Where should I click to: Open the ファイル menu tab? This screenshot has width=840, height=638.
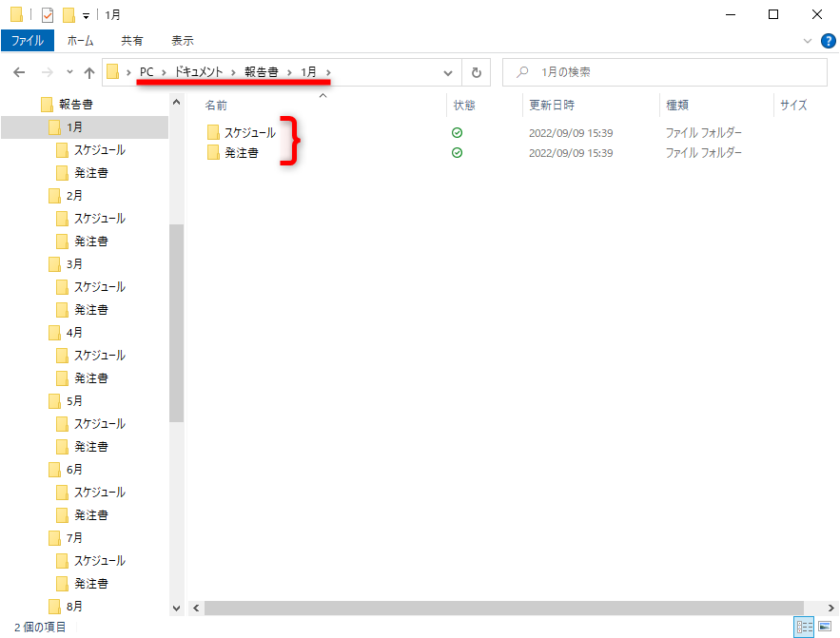[x=28, y=41]
